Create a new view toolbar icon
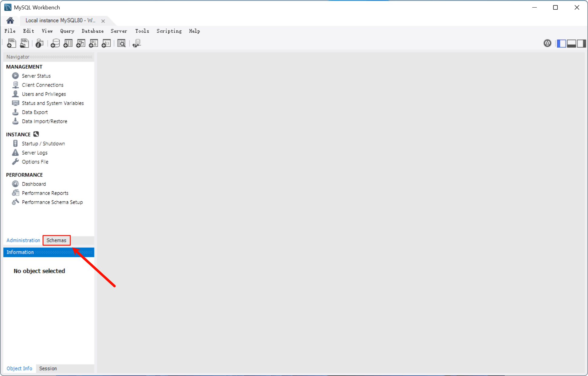This screenshot has height=376, width=588. 81,43
